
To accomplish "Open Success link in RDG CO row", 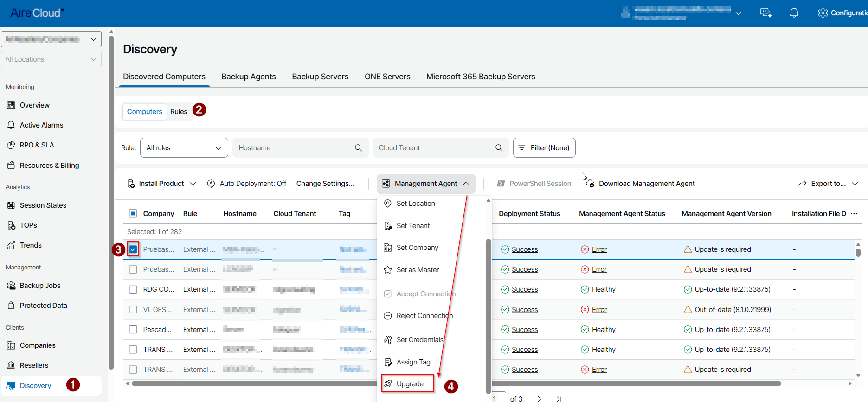I will pyautogui.click(x=525, y=289).
